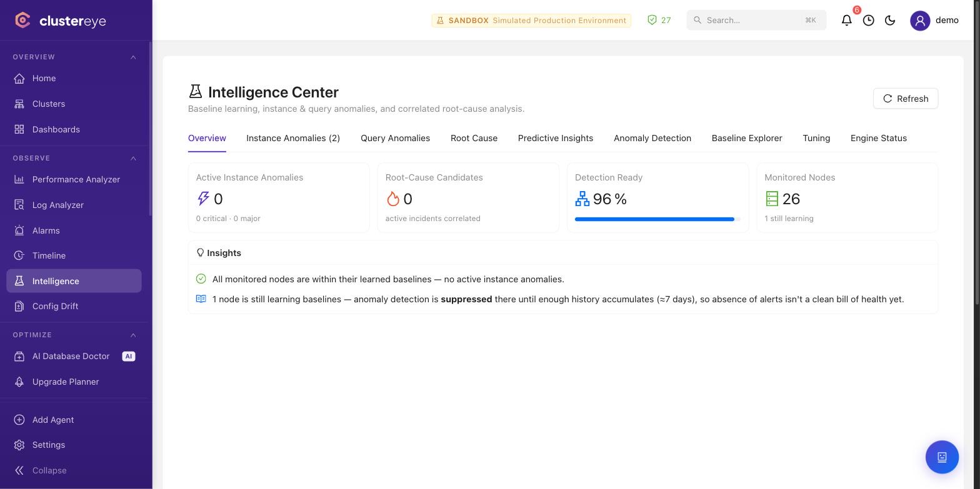Click the Log Analyzer icon
Screen dimensions: 980x489
[x=19, y=205]
